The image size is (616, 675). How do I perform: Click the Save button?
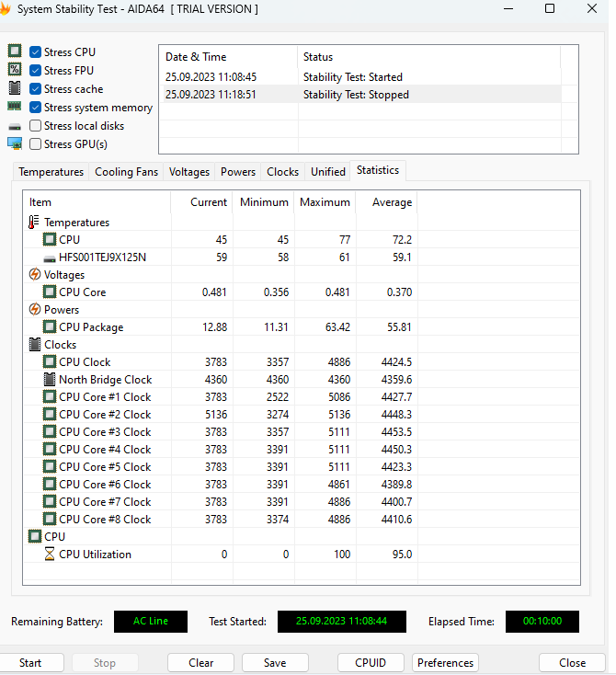pos(275,662)
